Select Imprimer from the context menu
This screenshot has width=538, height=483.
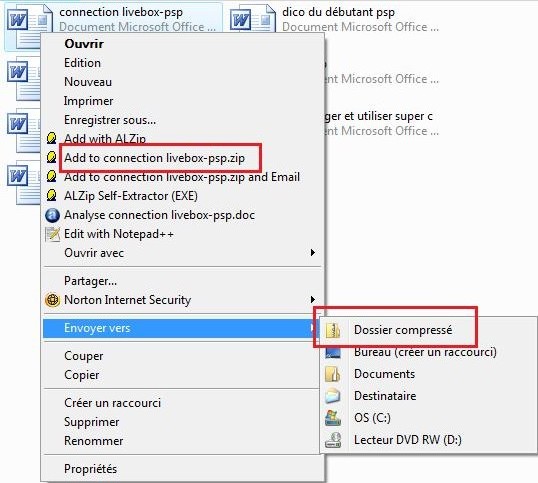click(89, 101)
